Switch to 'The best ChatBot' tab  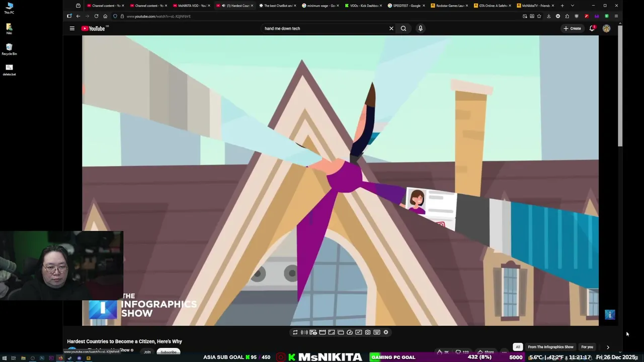click(278, 6)
